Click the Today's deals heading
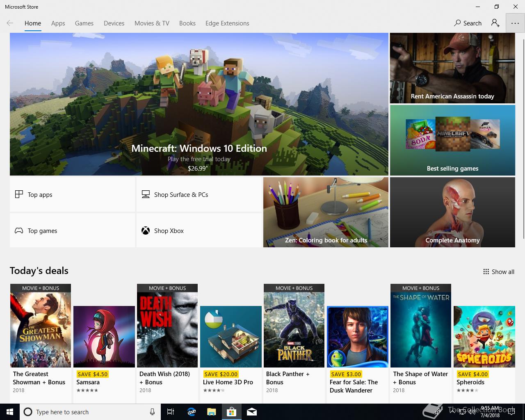 tap(39, 271)
